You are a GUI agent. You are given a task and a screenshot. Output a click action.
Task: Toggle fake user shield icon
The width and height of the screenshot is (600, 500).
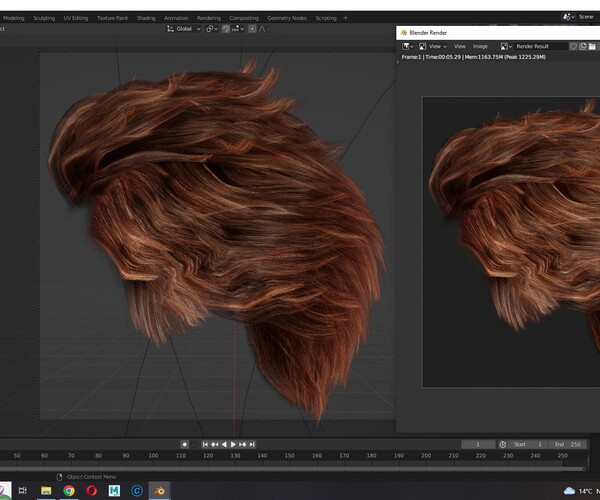pyautogui.click(x=573, y=46)
